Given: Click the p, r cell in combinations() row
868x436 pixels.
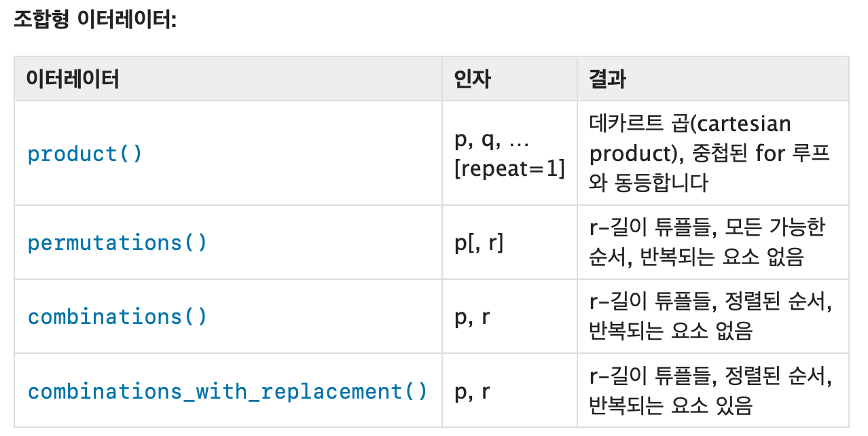Looking at the screenshot, I should click(x=472, y=318).
